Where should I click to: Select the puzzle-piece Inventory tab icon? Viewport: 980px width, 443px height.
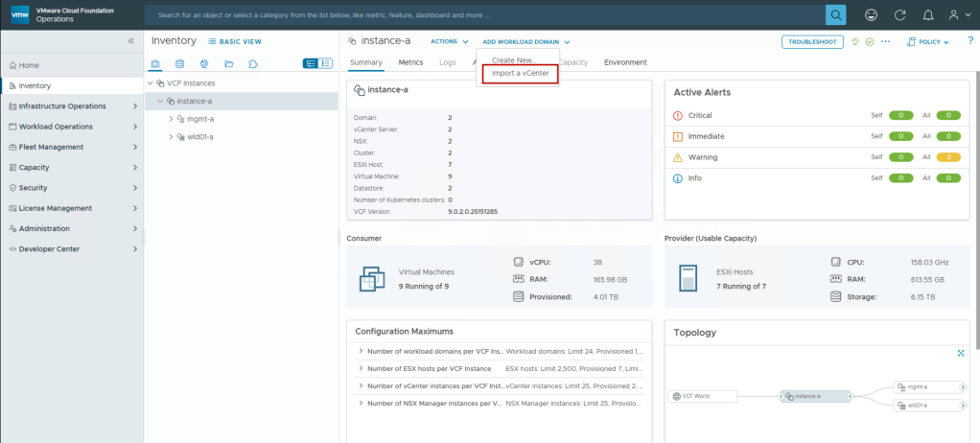click(x=252, y=63)
